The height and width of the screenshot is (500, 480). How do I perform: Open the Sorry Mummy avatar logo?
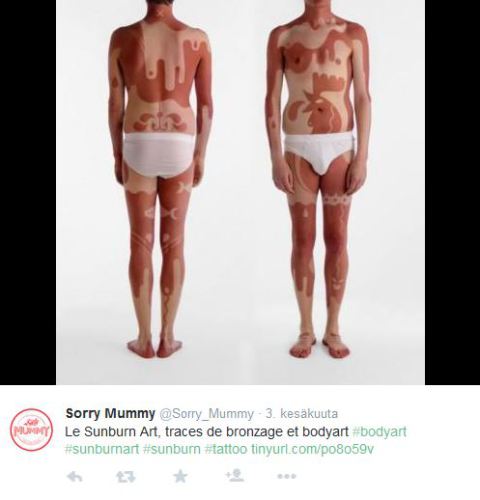(x=31, y=430)
